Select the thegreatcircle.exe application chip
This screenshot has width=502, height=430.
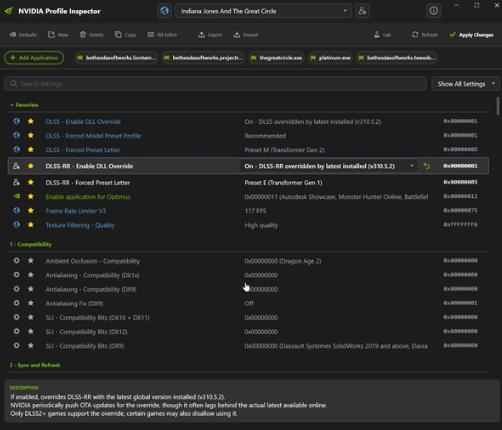[x=277, y=58]
